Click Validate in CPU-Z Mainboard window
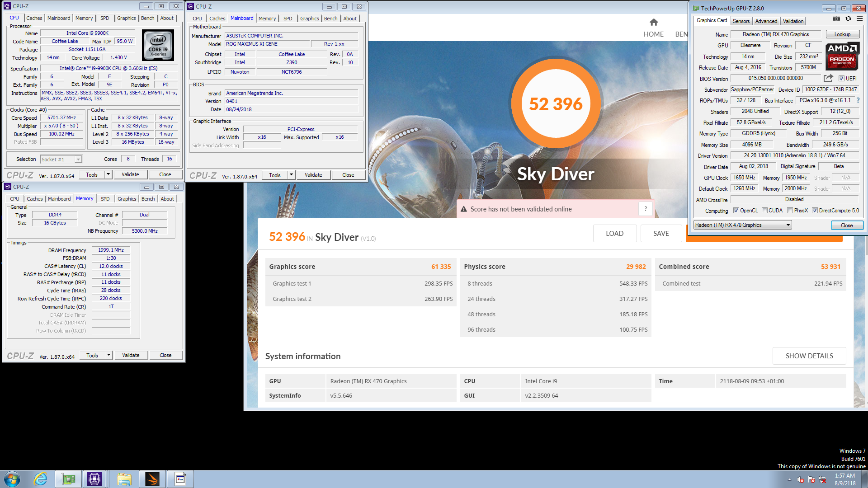The image size is (868, 488). [313, 175]
